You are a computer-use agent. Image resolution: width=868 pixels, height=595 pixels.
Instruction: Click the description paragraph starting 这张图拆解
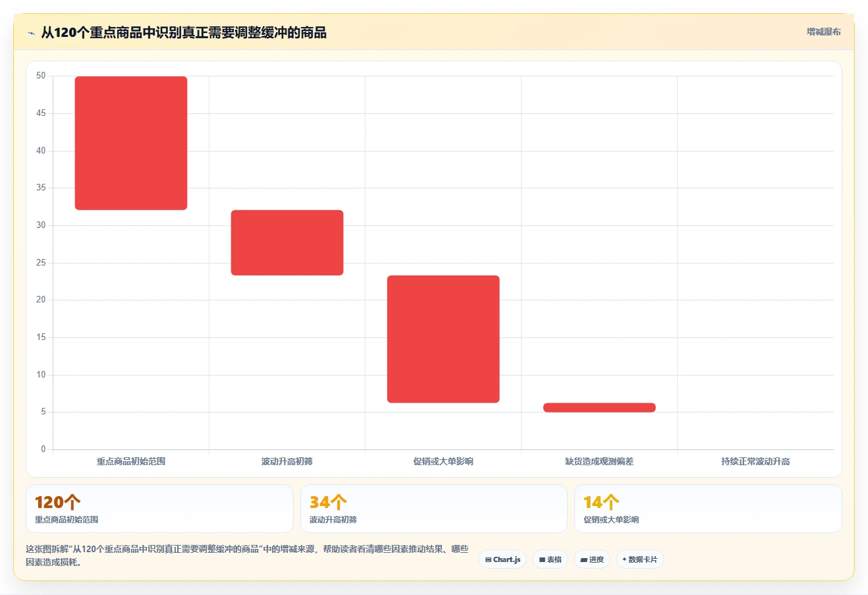pos(247,555)
